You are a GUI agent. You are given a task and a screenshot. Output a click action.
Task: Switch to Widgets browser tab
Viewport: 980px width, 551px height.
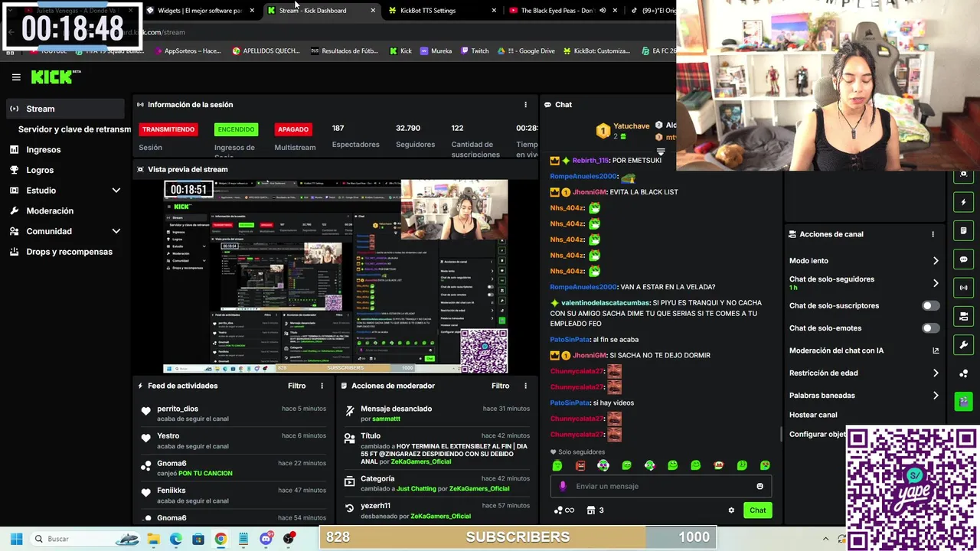(x=199, y=11)
